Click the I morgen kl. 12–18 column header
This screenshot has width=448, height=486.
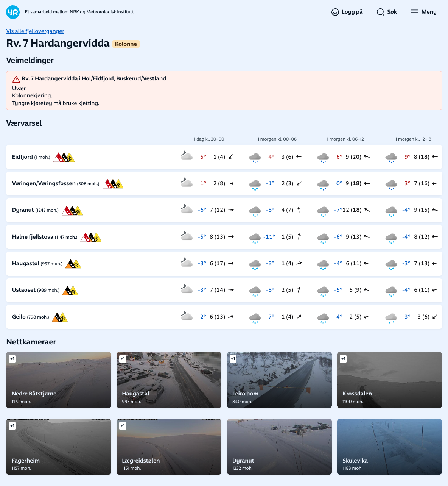click(414, 139)
